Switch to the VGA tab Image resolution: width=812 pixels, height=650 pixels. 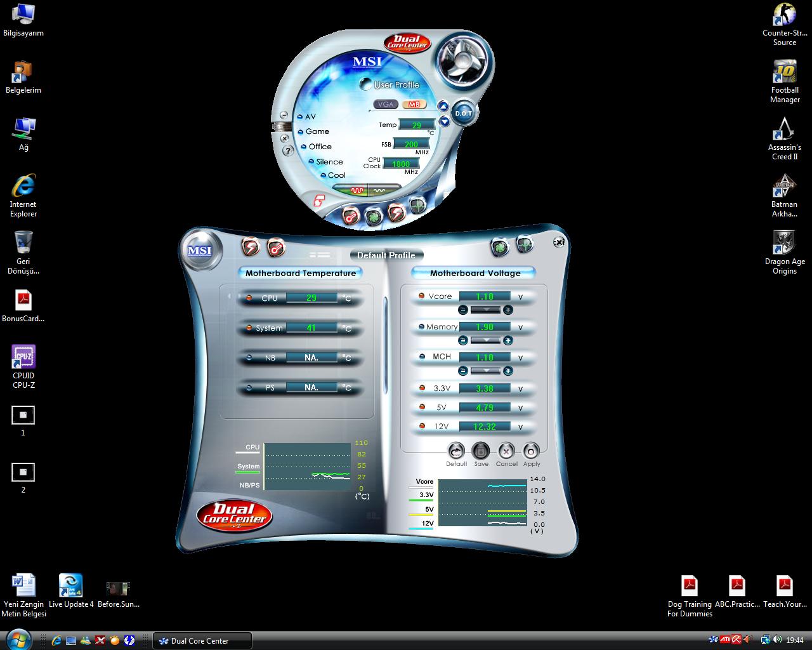coord(385,104)
